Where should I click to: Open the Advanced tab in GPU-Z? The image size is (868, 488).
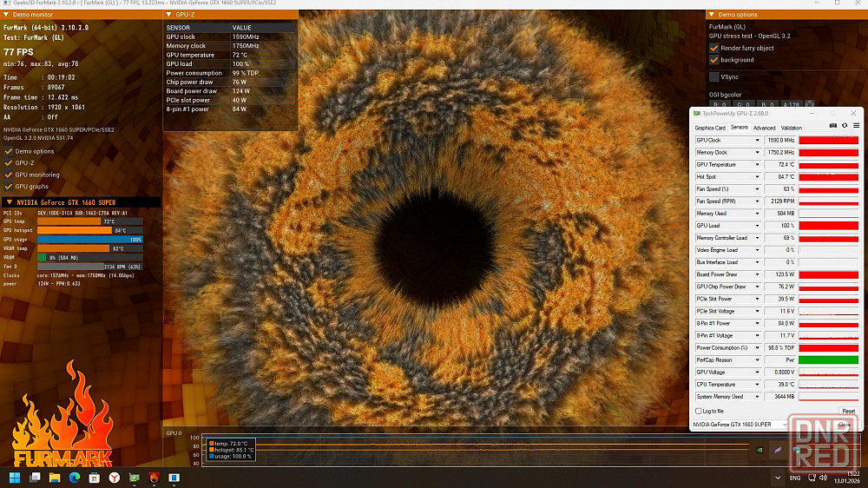764,128
